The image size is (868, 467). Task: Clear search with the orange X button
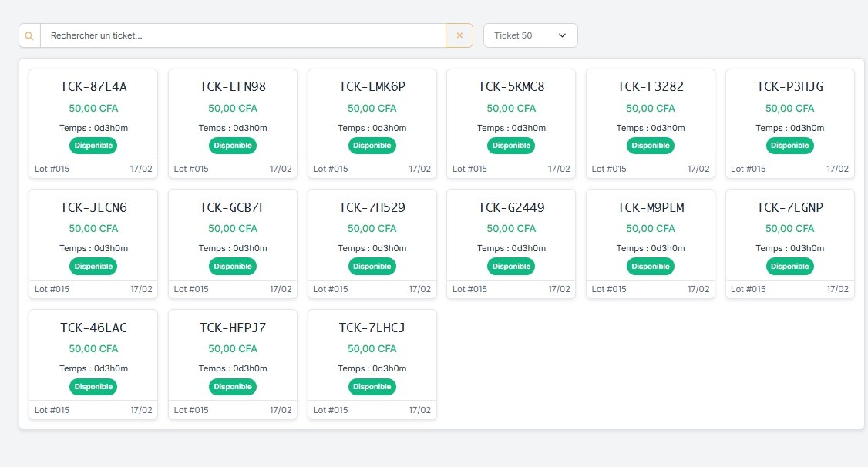point(459,35)
